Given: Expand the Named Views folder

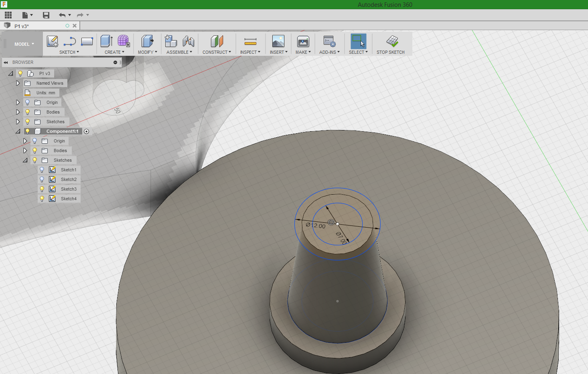Looking at the screenshot, I should click(18, 83).
